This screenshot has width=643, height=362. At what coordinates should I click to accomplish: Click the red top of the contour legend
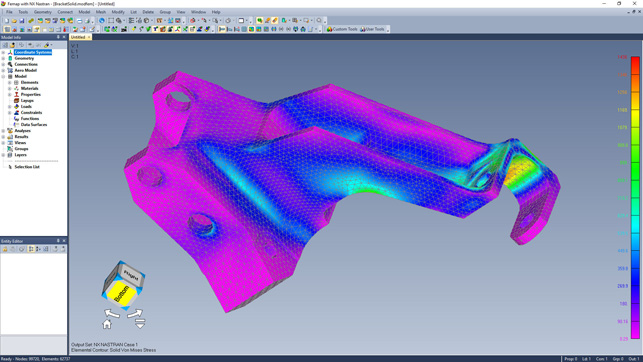(635, 61)
